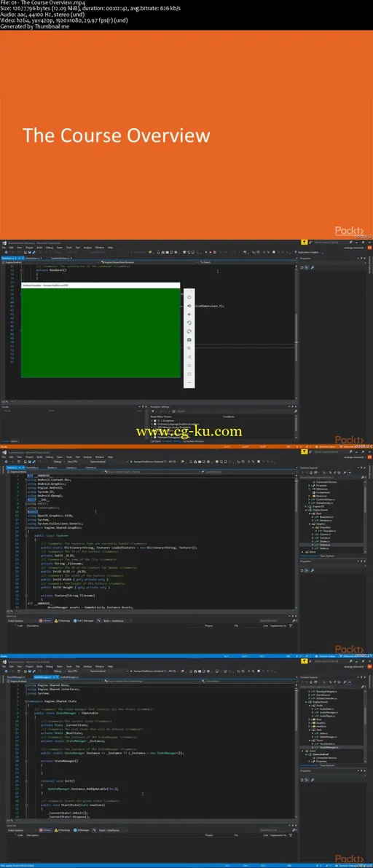
Task: Toggle the 0 Errors filter in the Texture.cs frame
Action: pyautogui.click(x=47, y=620)
